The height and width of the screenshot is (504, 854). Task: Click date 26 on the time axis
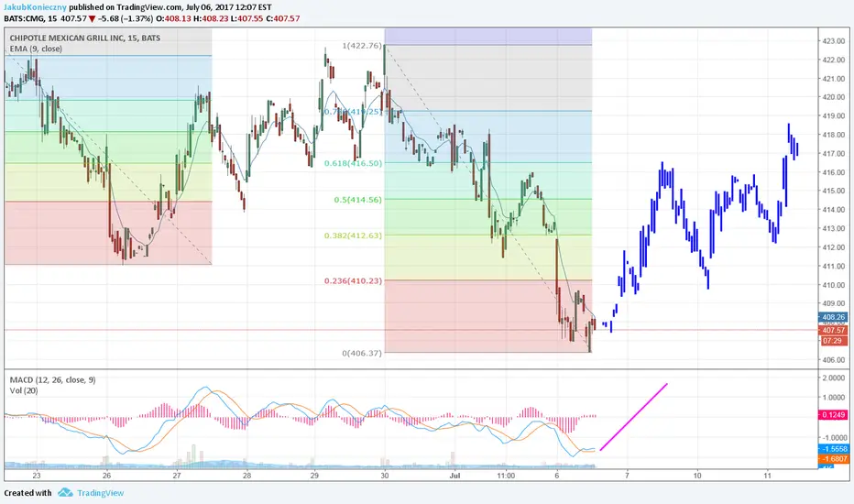106,476
